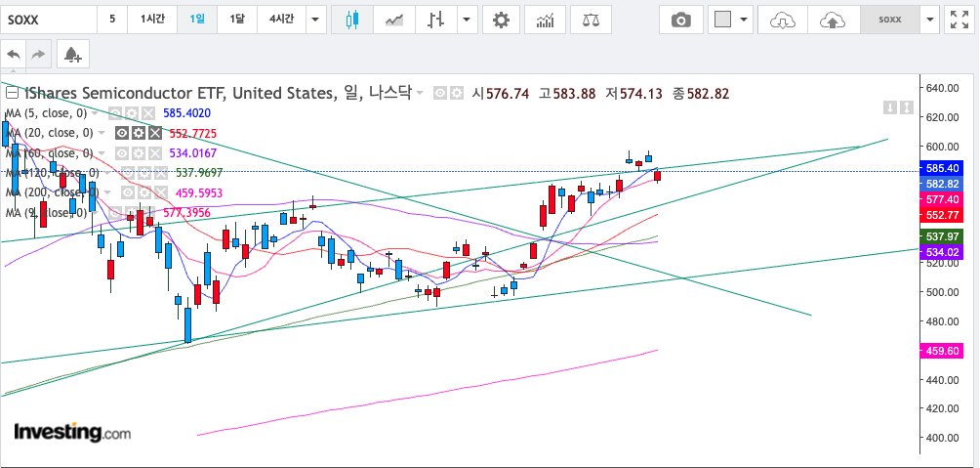
Task: Select the 1시간 interval
Action: coord(152,20)
